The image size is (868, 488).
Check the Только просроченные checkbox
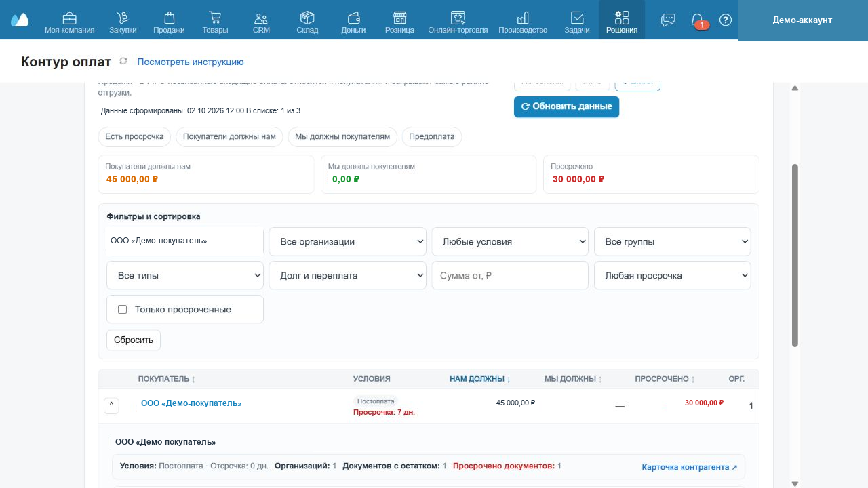(123, 310)
